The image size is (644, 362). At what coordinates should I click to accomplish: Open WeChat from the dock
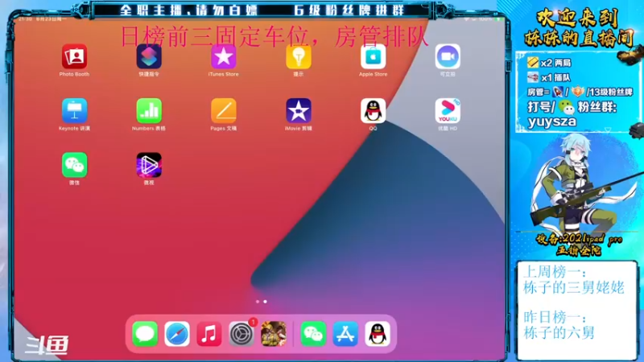(313, 334)
